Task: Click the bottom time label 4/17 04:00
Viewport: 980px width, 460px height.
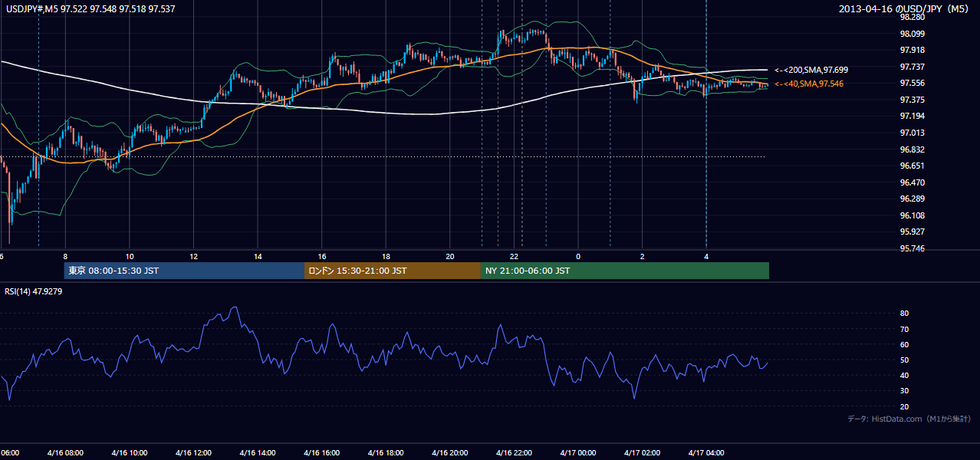Action: pyautogui.click(x=705, y=453)
